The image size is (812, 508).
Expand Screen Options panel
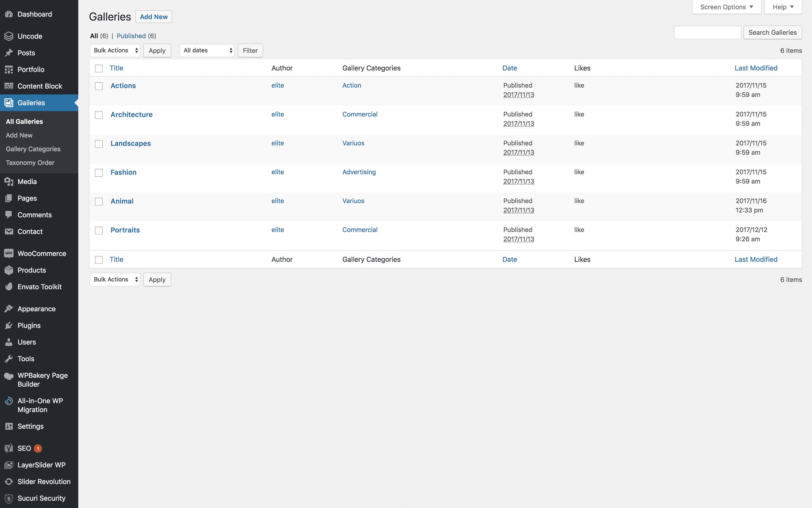tap(726, 7)
